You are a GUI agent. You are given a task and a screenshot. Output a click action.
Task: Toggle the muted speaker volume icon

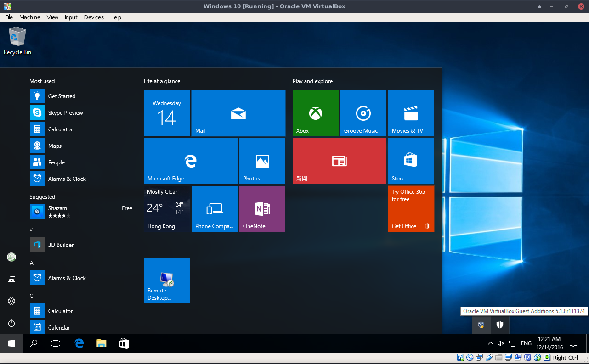[501, 343]
